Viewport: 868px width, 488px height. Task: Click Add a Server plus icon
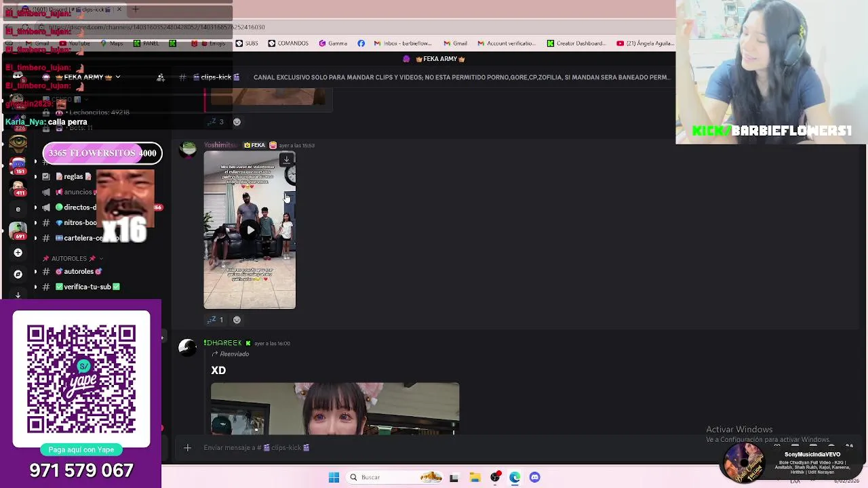18,252
